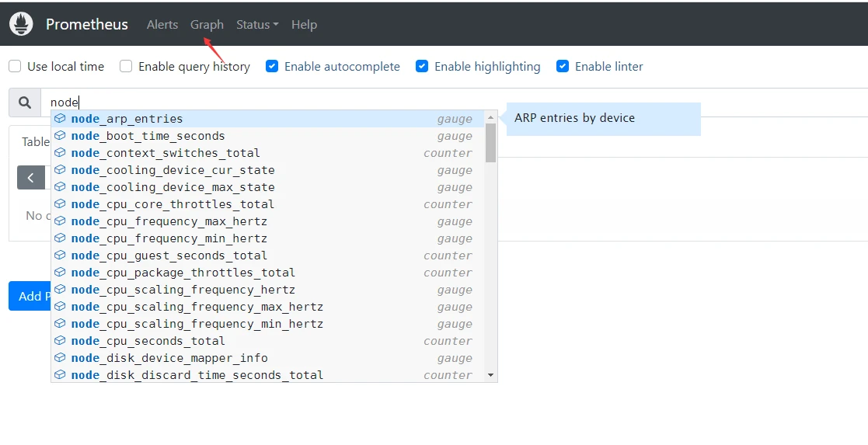Choose node_disk_device_mapper_info metric
The image size is (868, 445).
tap(268, 358)
